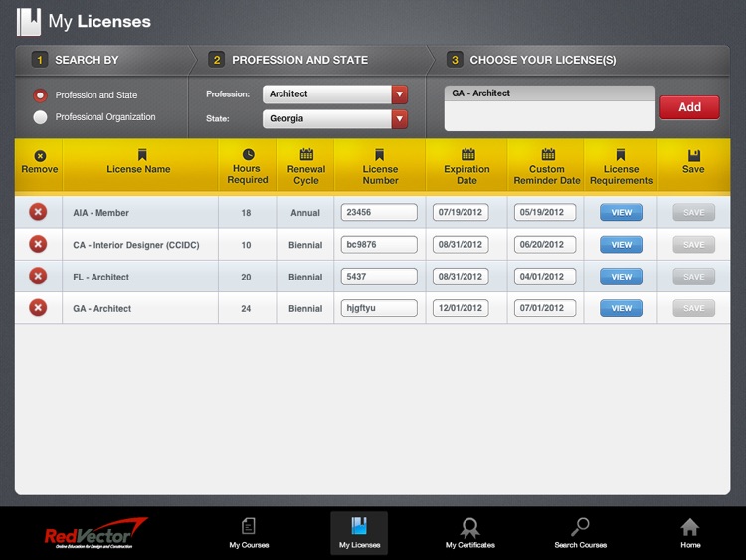Click the License Requirements bookmark icon

tap(620, 154)
